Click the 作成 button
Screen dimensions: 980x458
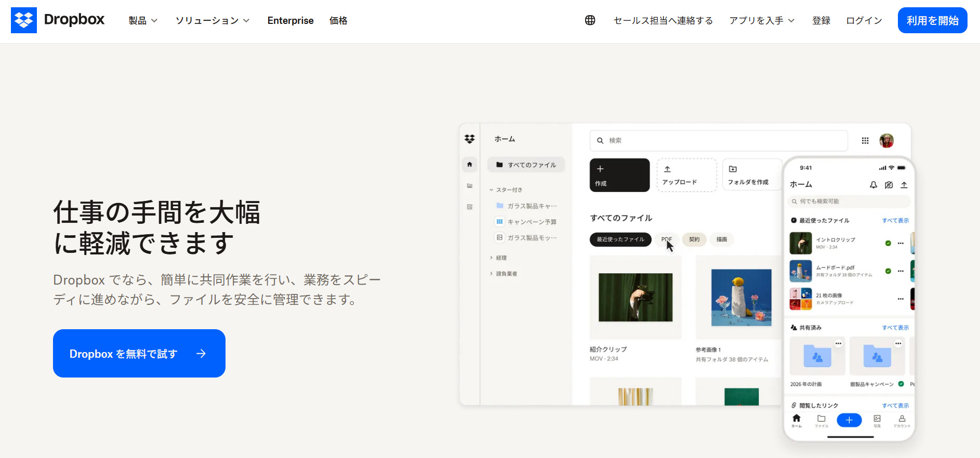pos(619,175)
